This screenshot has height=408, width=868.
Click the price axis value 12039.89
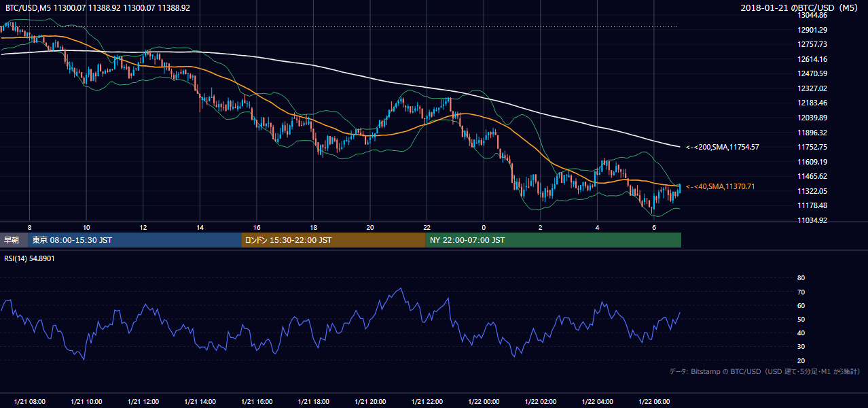813,118
